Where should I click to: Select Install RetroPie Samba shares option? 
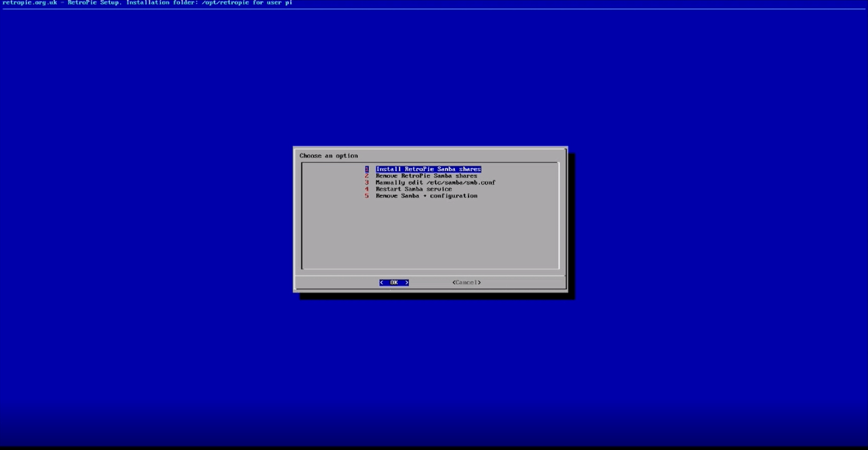(428, 169)
